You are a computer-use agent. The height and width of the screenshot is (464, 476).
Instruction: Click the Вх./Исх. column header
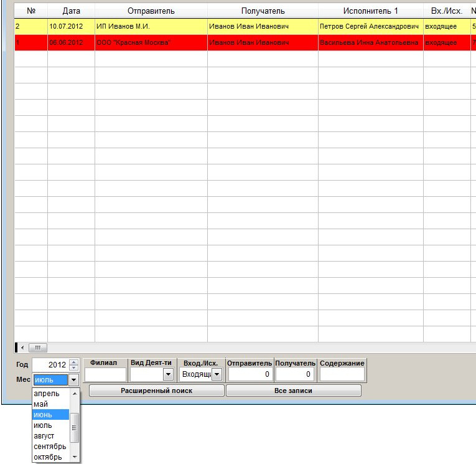tap(447, 11)
